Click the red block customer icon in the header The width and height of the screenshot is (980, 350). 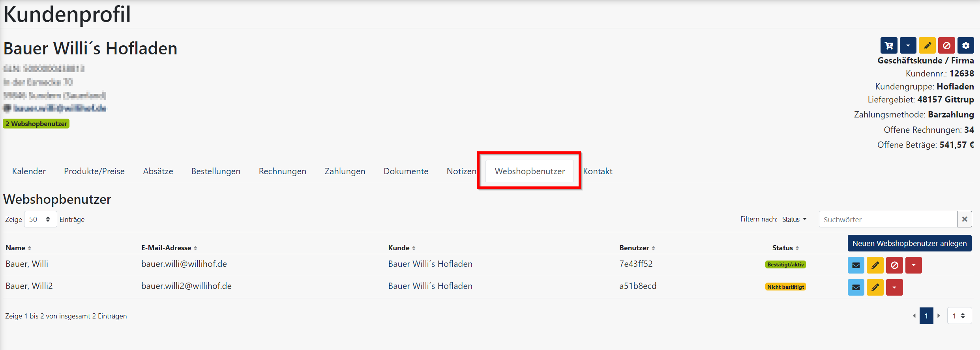946,46
